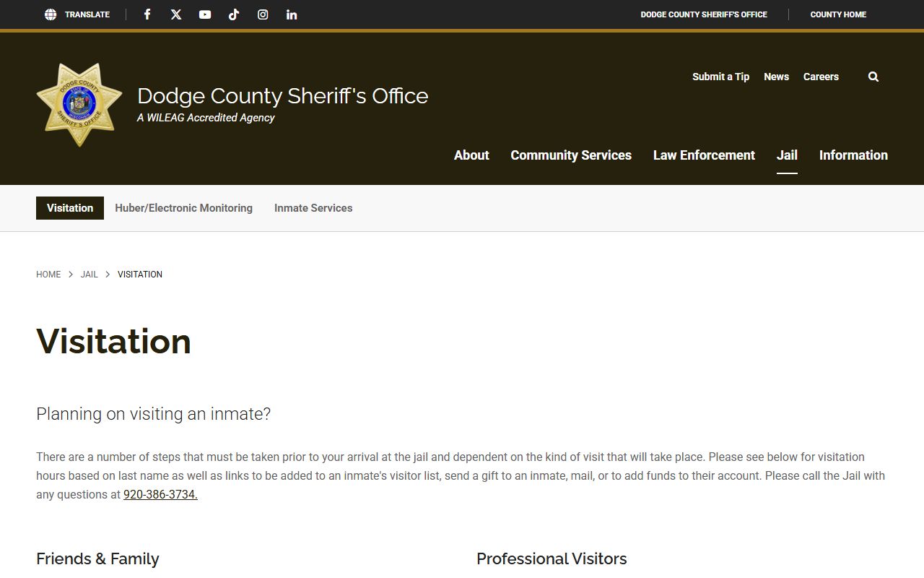This screenshot has width=924, height=578.
Task: Select the Inmate Services tab
Action: click(x=313, y=208)
